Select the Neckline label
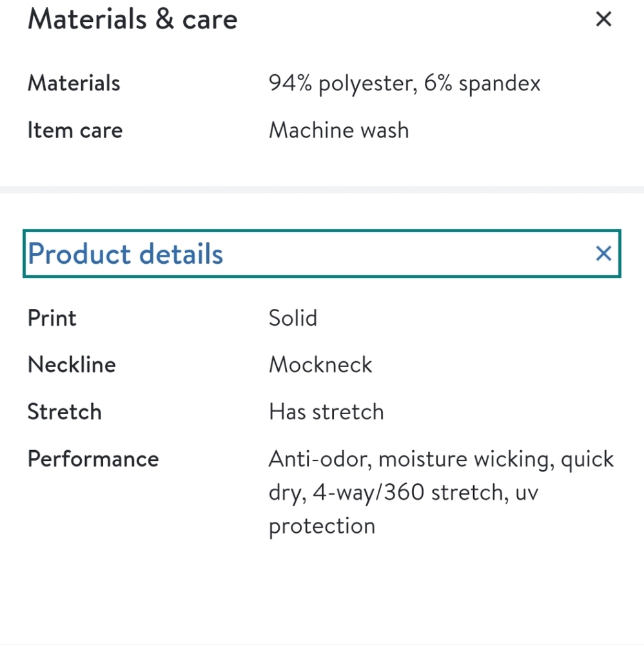Image resolution: width=644 pixels, height=645 pixels. tap(72, 365)
